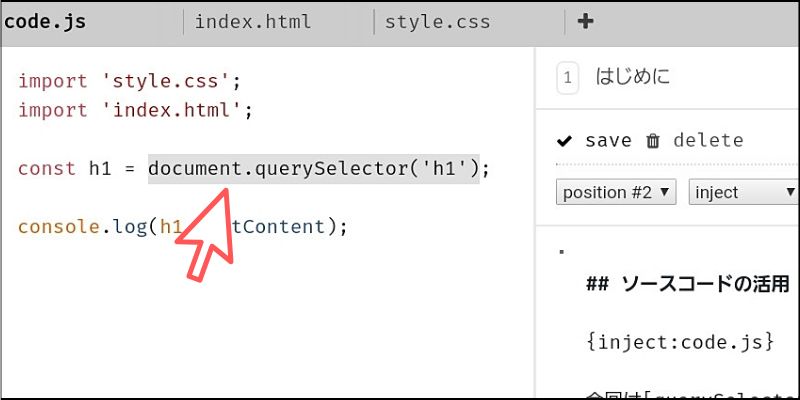Viewport: 800px width, 400px height.
Task: Select the style.css tab
Action: tap(437, 21)
